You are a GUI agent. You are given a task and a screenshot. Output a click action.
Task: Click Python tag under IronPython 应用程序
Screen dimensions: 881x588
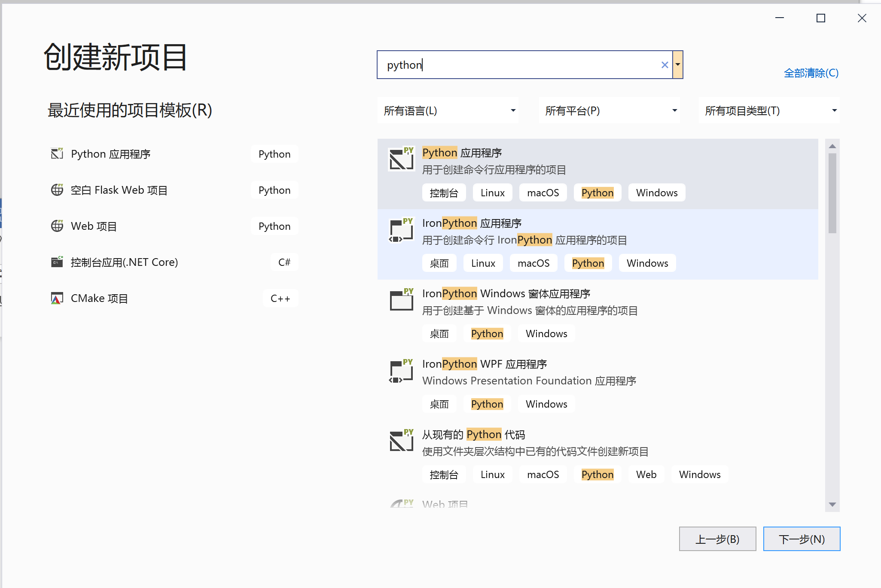point(588,263)
